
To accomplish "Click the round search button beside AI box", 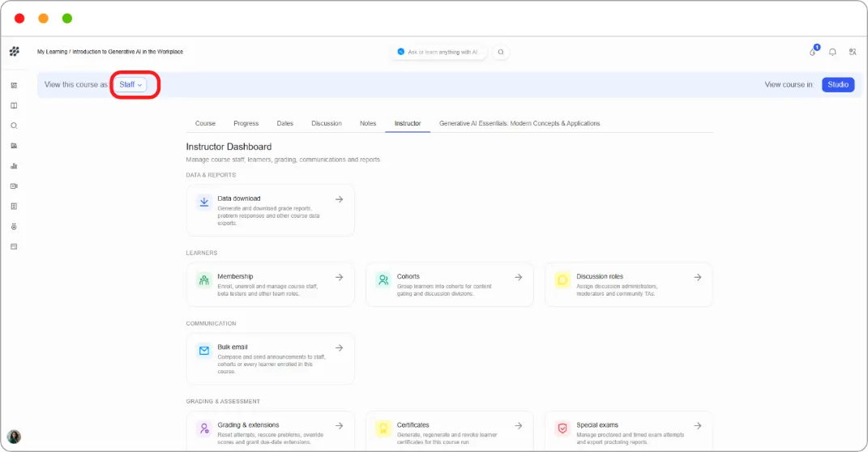I will [x=501, y=52].
